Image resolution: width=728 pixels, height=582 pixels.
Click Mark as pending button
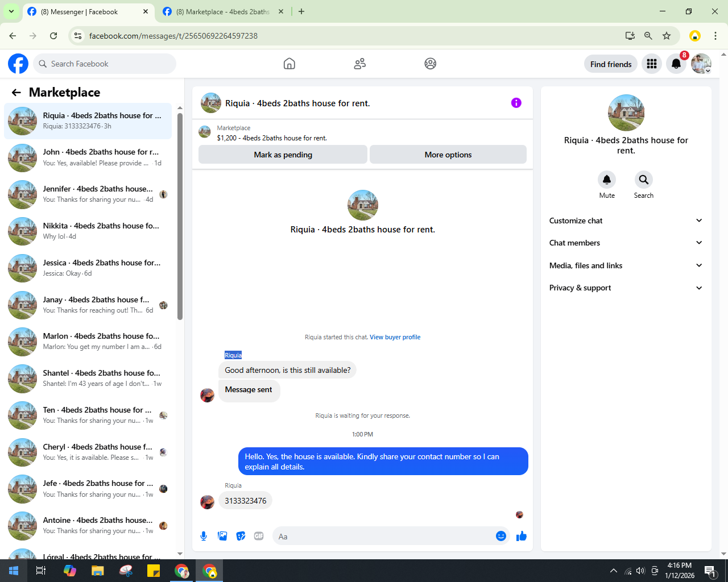click(x=283, y=155)
